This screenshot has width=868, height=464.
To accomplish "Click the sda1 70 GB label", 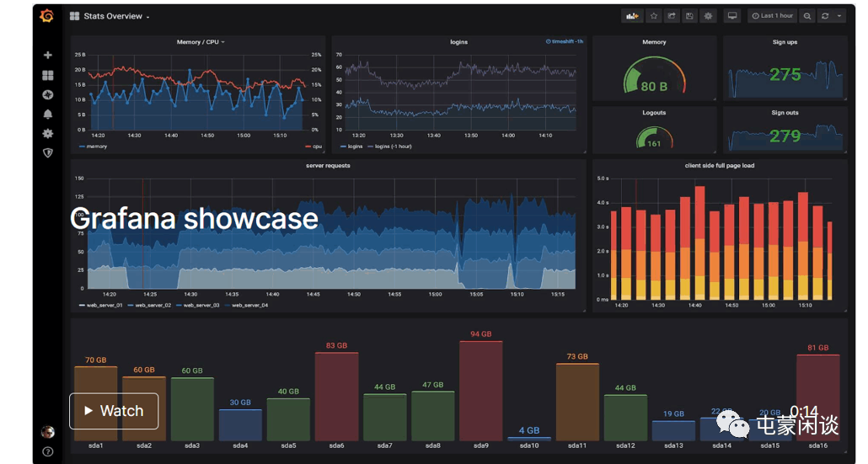I will (96, 360).
